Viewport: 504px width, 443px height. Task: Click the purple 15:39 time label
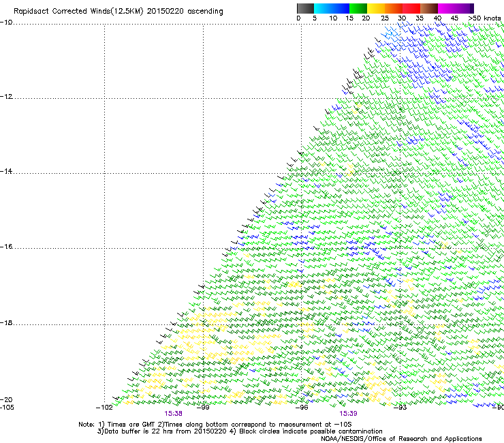pos(348,414)
